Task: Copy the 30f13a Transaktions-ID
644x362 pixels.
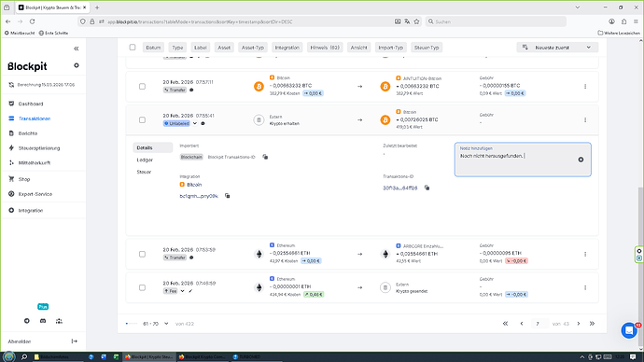Action: pyautogui.click(x=427, y=188)
